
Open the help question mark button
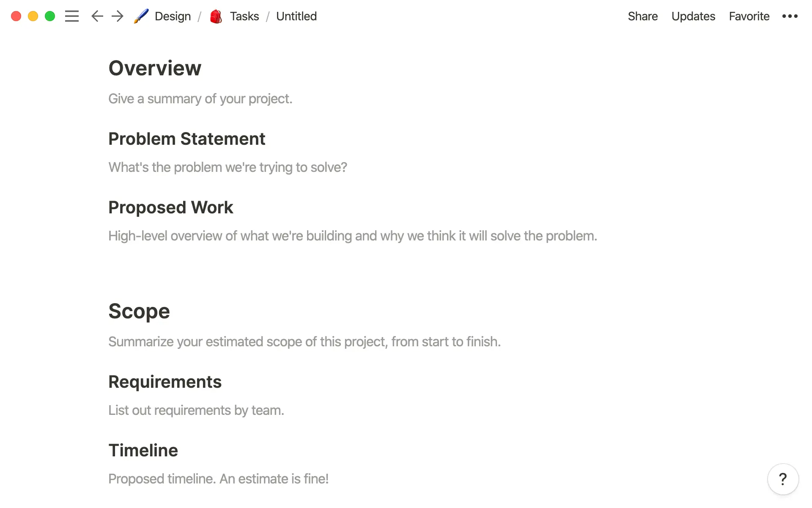click(783, 479)
